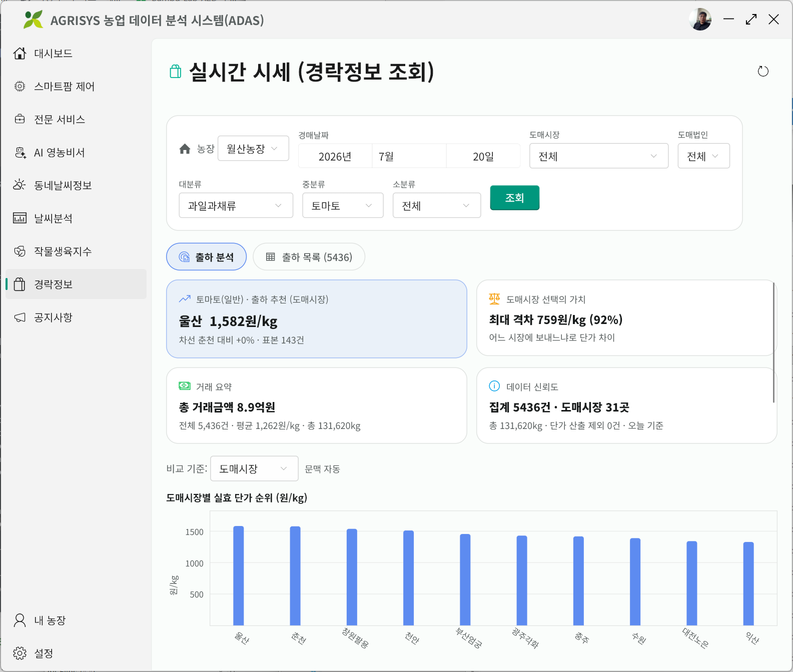Open 공지사항 menu item

76,317
